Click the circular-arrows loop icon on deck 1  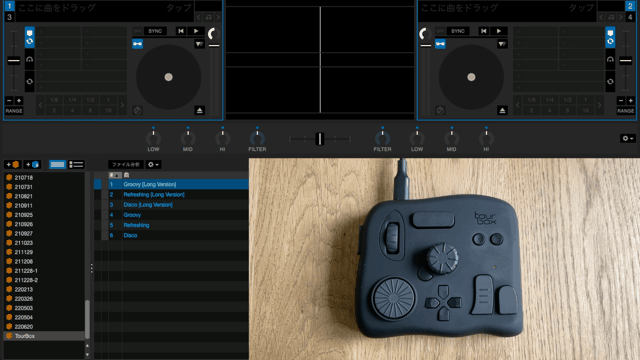pyautogui.click(x=29, y=82)
